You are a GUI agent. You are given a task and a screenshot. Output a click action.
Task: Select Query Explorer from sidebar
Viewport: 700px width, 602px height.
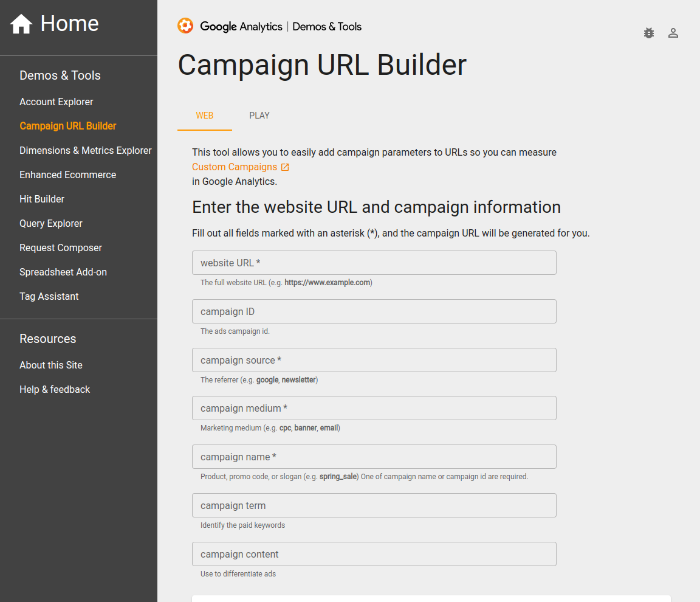click(x=51, y=224)
